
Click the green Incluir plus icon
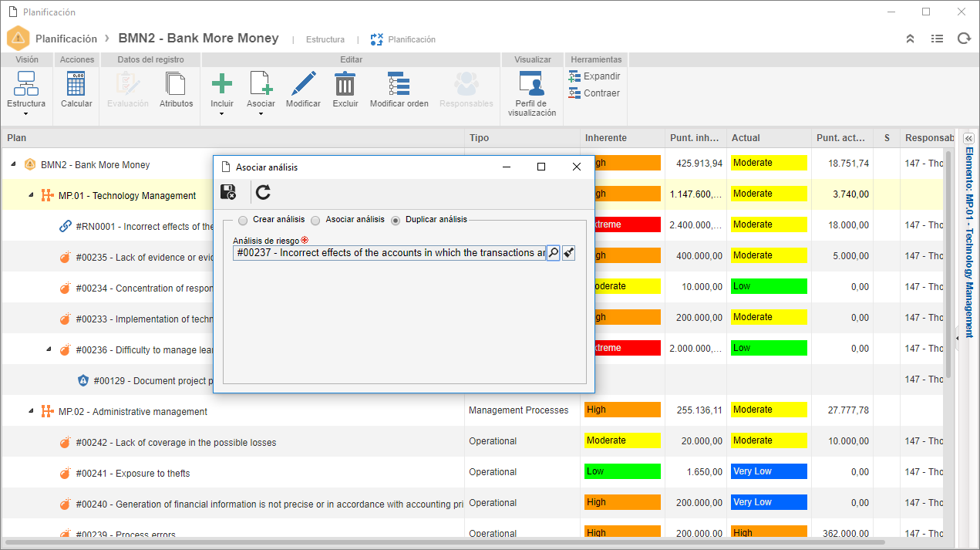[222, 84]
